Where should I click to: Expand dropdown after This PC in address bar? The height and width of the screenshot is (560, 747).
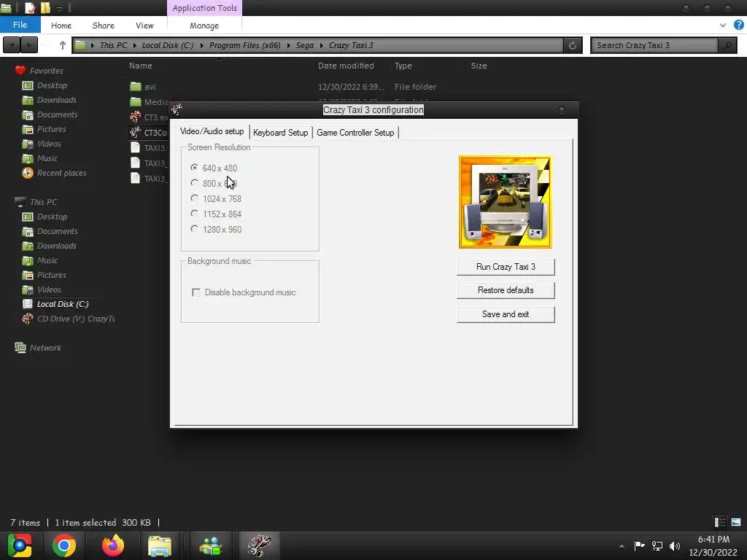(x=135, y=45)
